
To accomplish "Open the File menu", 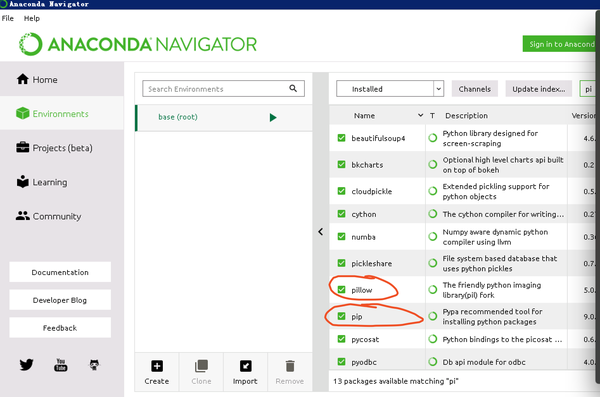I will point(8,18).
